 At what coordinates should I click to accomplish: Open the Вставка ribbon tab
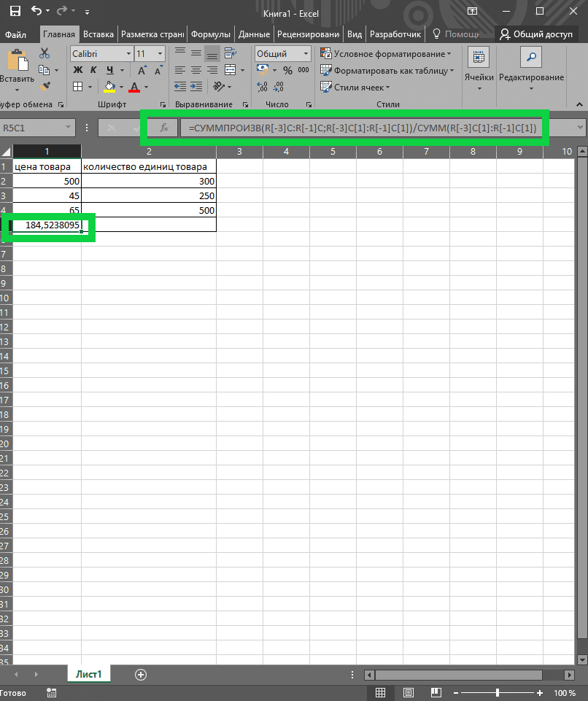(x=98, y=34)
